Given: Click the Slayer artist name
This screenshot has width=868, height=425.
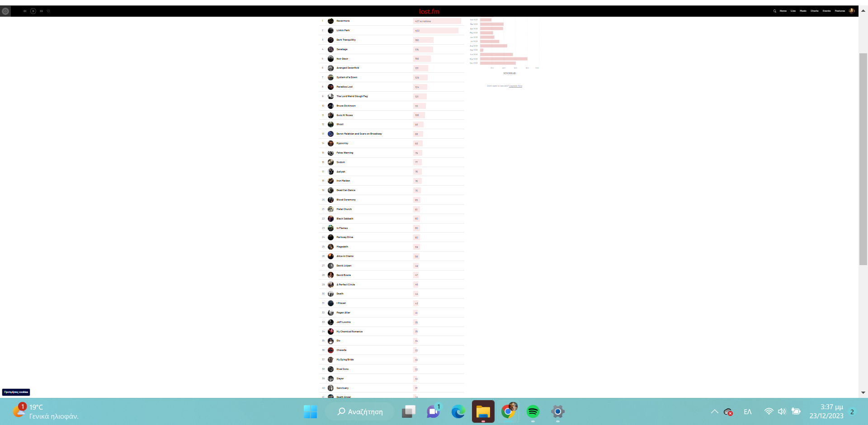Looking at the screenshot, I should tap(340, 378).
